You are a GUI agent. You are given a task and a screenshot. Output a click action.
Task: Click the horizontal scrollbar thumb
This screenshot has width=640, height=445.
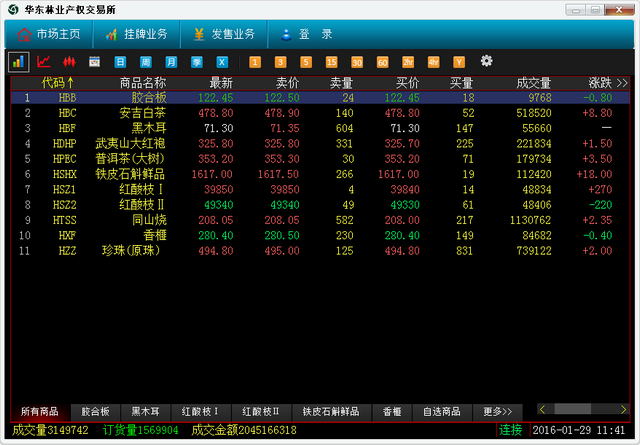point(572,409)
